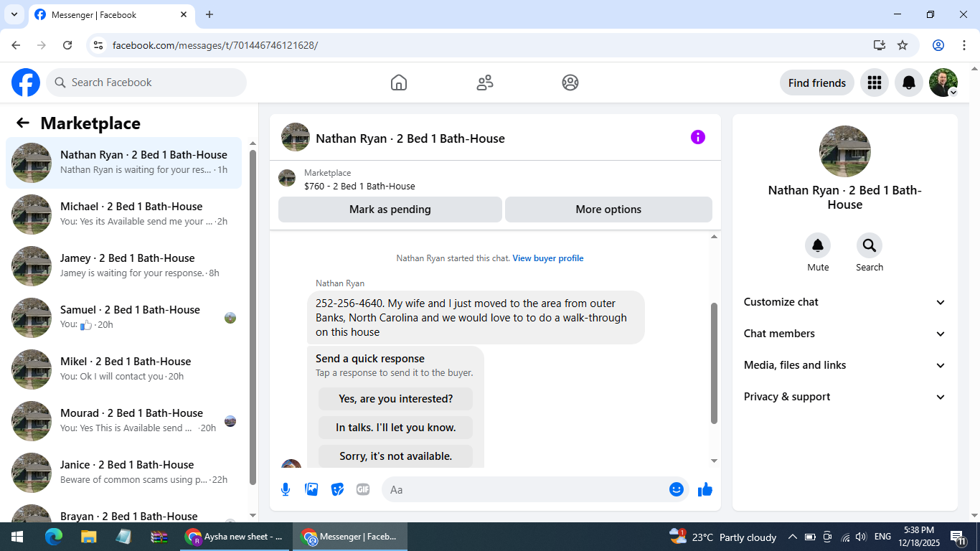Expand the Privacy & support section
980x551 pixels.
point(845,397)
